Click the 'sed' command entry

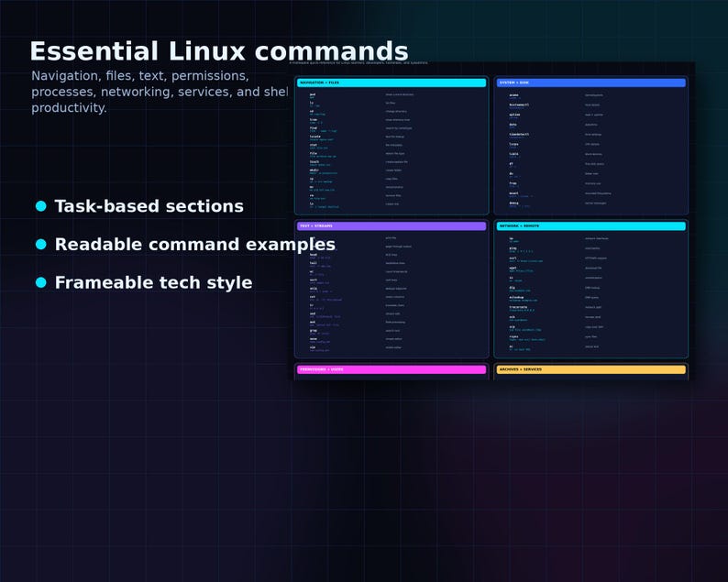[x=313, y=313]
